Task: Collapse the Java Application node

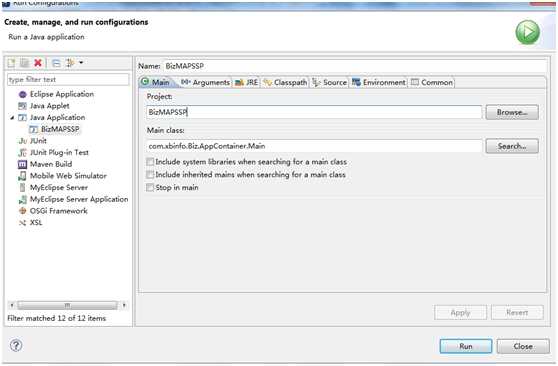Action: pos(12,117)
